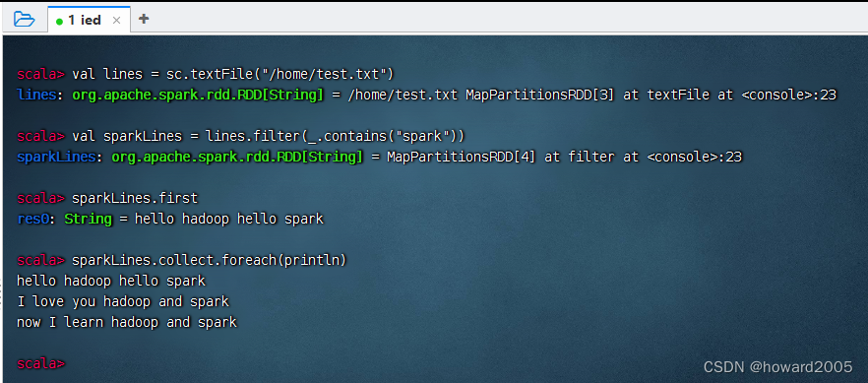Open the session folder icon
This screenshot has height=383, width=868.
(25, 20)
